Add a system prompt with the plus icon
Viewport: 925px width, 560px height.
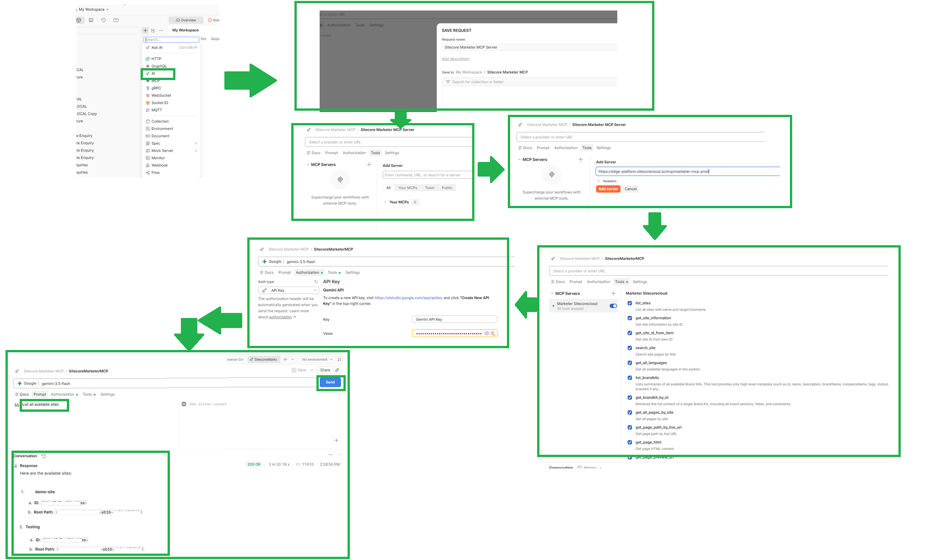(337, 441)
